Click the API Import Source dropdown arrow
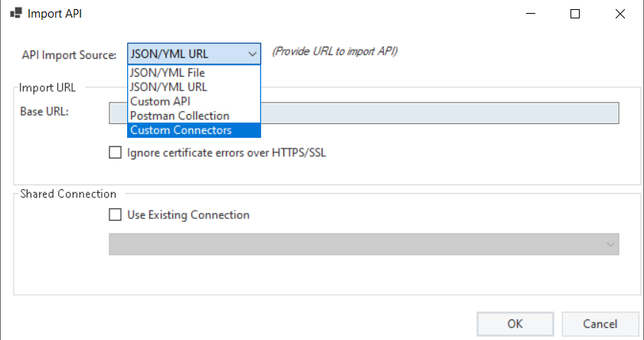The width and height of the screenshot is (644, 340). 252,54
